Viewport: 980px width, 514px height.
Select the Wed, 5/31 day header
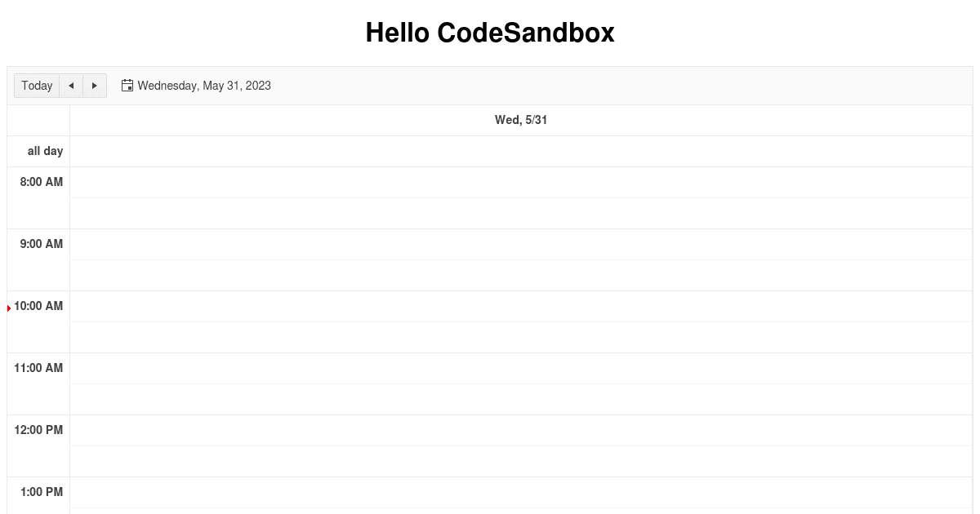[521, 120]
